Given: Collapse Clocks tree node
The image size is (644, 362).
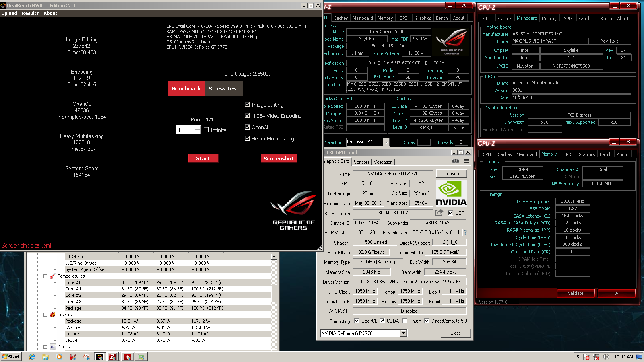Looking at the screenshot, I should 45,347.
